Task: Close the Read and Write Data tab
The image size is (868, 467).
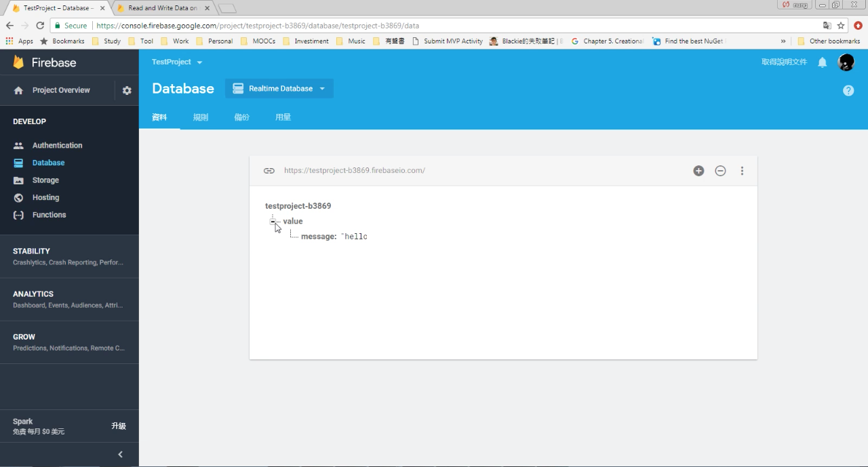Action: [208, 9]
